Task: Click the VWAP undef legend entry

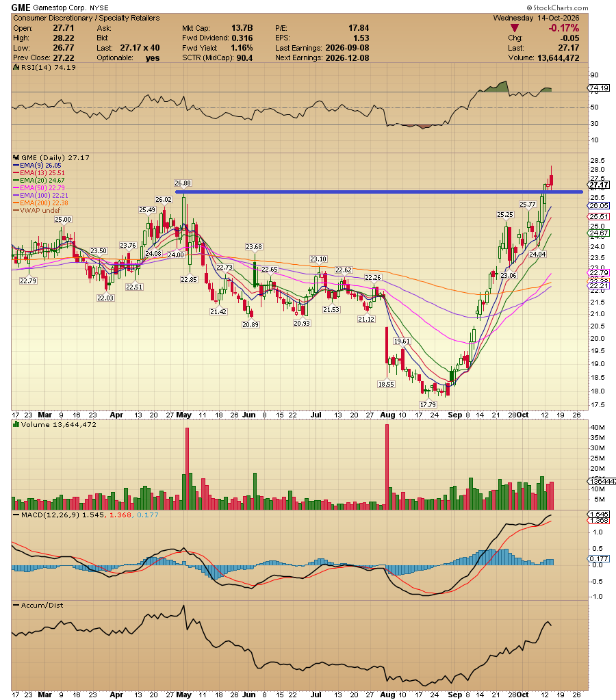Action: 37,210
